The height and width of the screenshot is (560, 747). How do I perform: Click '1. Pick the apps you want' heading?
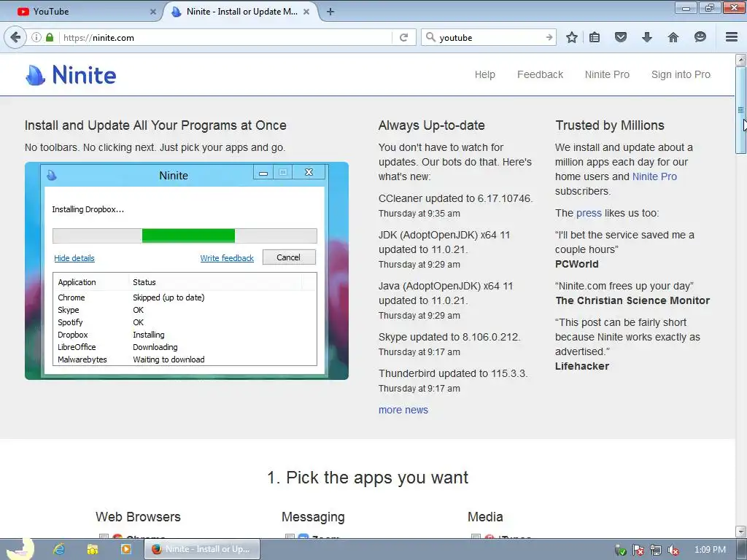click(x=368, y=477)
